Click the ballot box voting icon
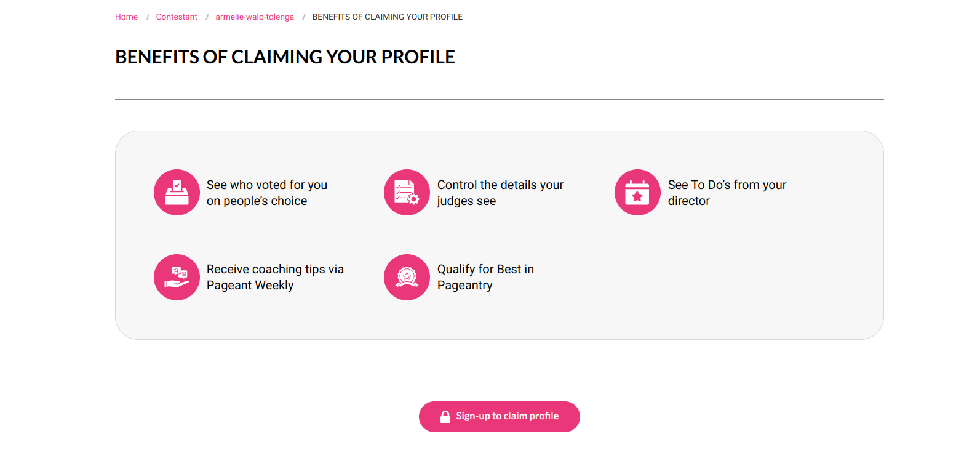Screen dimensions: 980x450 tap(177, 192)
